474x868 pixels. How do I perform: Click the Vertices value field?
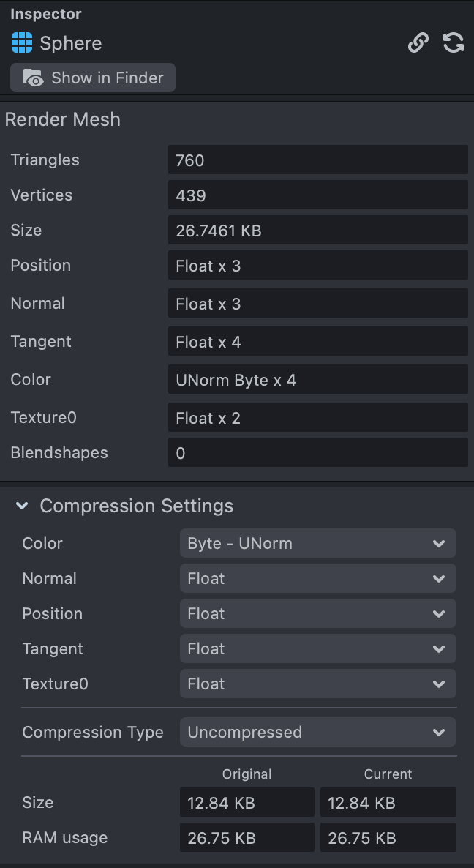coord(317,195)
